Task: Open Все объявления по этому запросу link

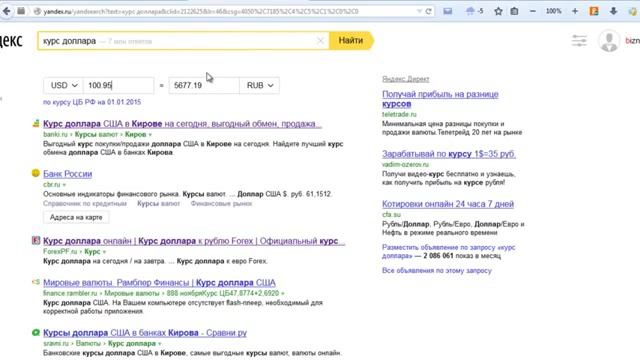Action: 437,270
